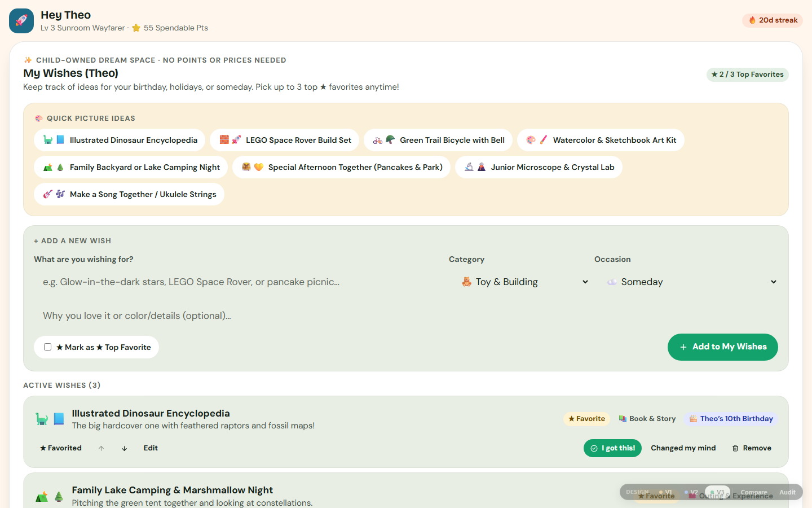The image size is (812, 508).
Task: Open the Audit tab
Action: click(x=787, y=492)
